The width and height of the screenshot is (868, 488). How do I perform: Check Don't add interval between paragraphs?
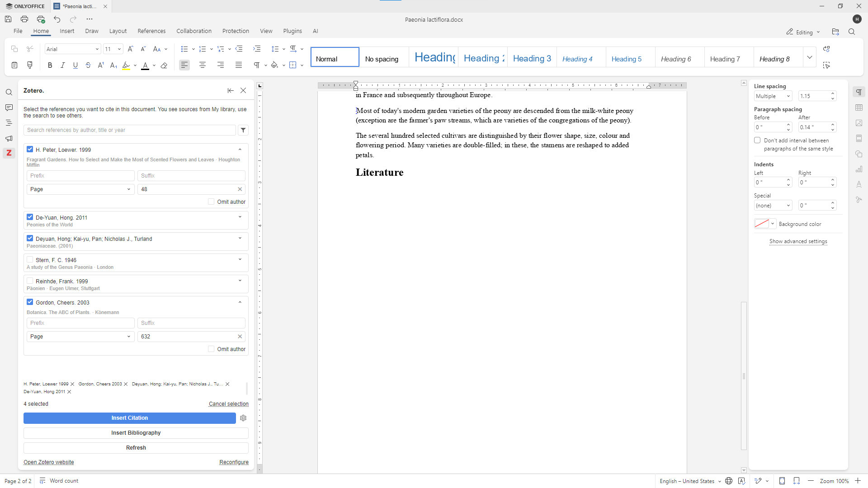757,140
